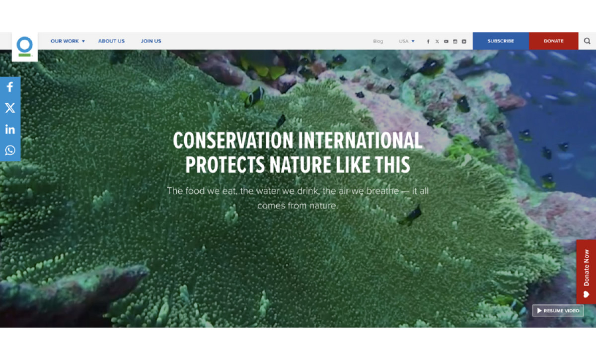Select the ABOUT US menu item
This screenshot has width=596, height=364.
(111, 41)
